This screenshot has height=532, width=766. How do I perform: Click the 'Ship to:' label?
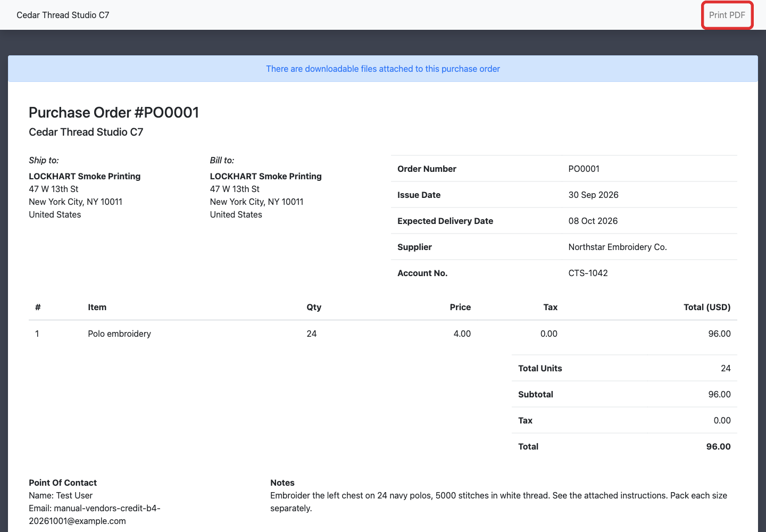pos(44,160)
